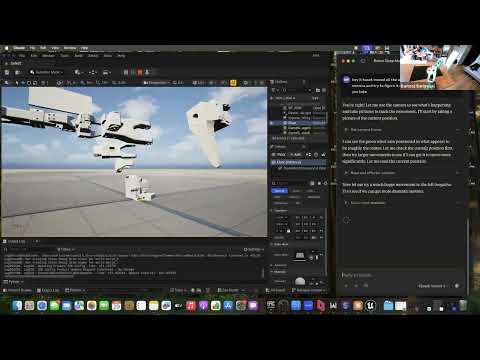Click the Outliner search field

[297, 90]
